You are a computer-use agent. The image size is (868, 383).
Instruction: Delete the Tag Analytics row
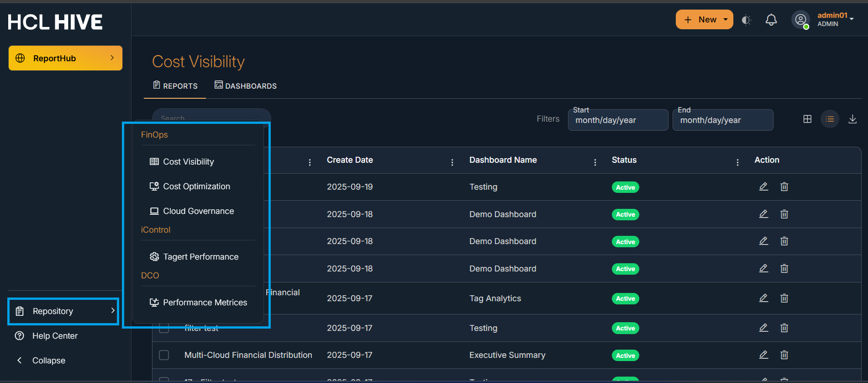coord(784,298)
